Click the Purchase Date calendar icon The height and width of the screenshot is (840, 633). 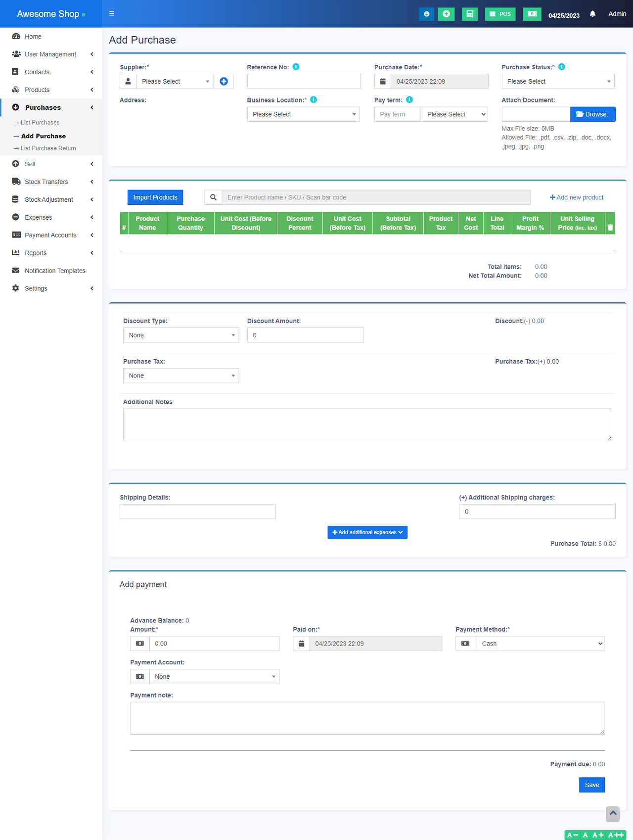coord(382,82)
